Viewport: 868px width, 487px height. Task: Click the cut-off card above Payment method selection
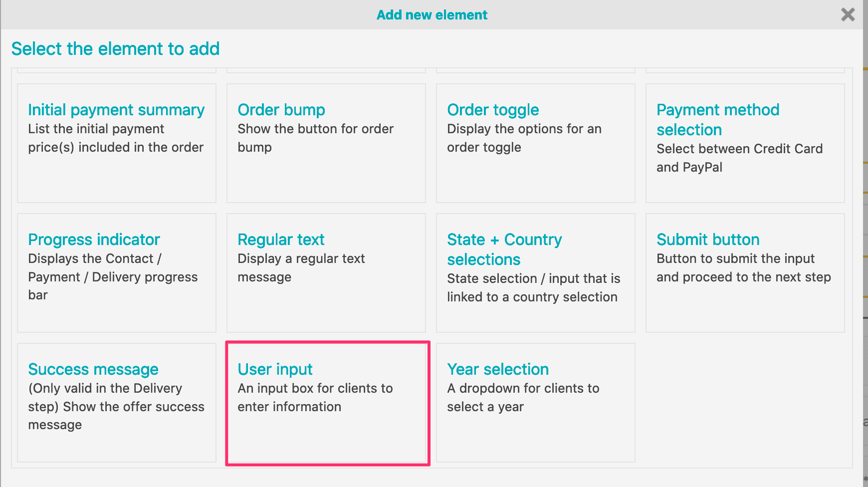click(x=744, y=69)
